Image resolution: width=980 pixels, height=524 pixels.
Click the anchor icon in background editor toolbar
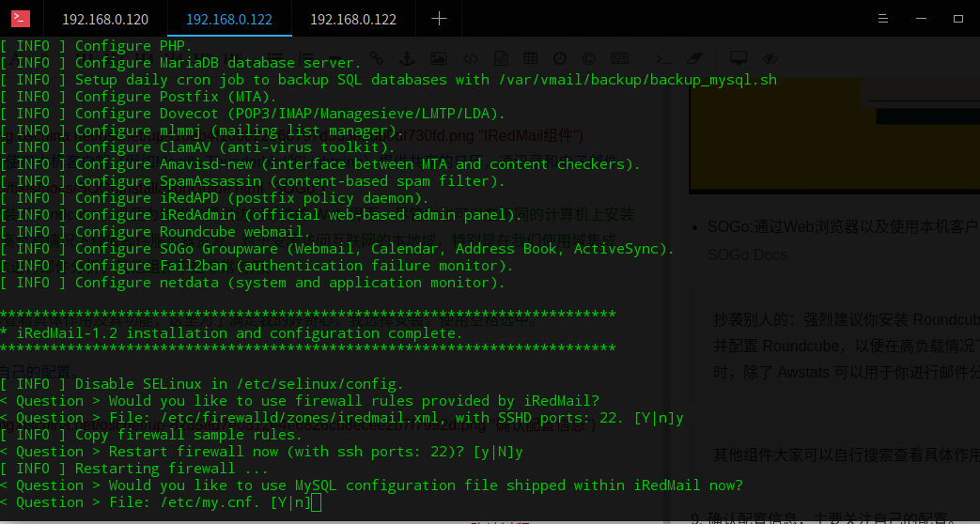407,58
